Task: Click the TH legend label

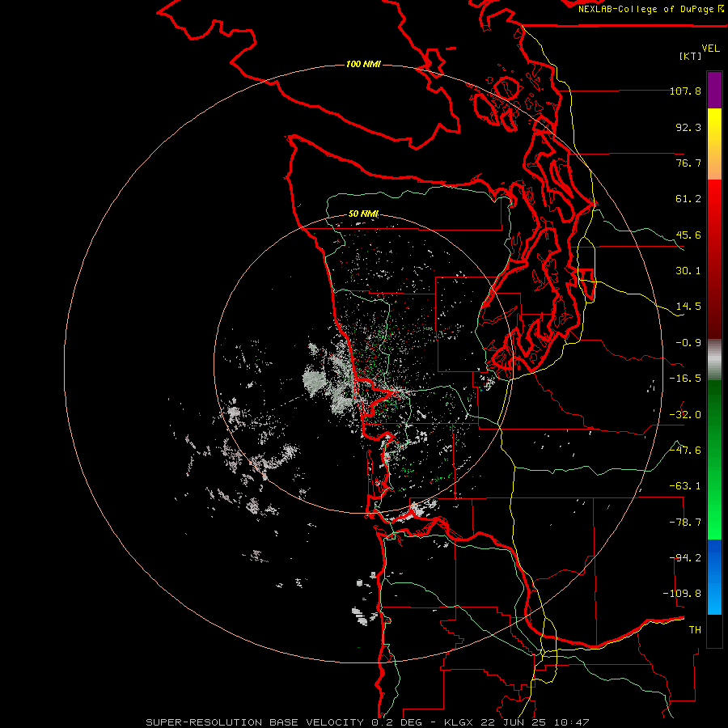Action: coord(695,630)
